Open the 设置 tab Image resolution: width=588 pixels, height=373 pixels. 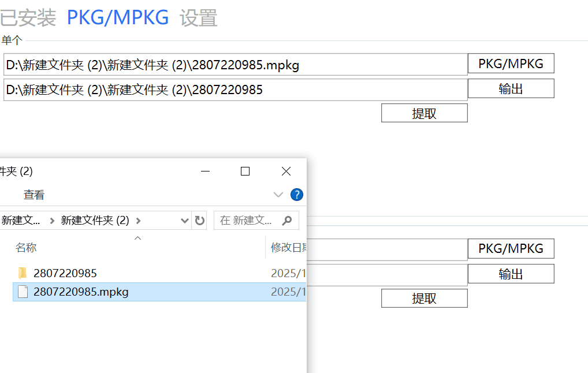pos(199,18)
